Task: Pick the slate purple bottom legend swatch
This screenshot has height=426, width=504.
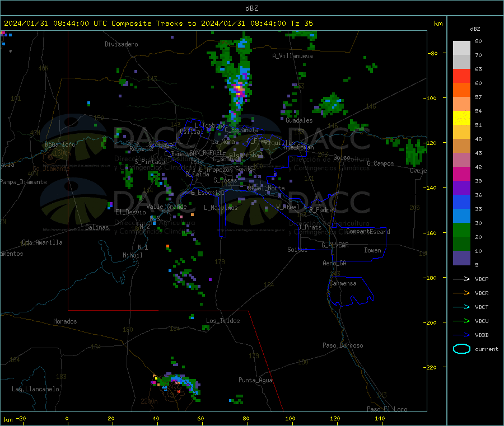Action: [461, 258]
